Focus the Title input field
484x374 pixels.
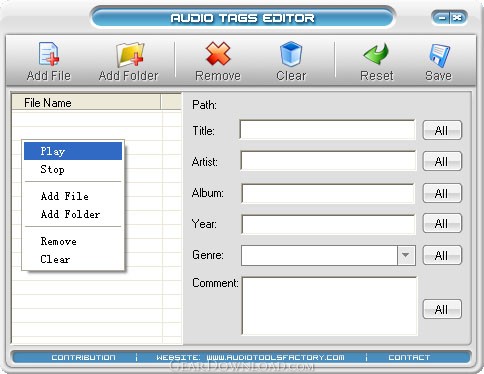pyautogui.click(x=327, y=130)
